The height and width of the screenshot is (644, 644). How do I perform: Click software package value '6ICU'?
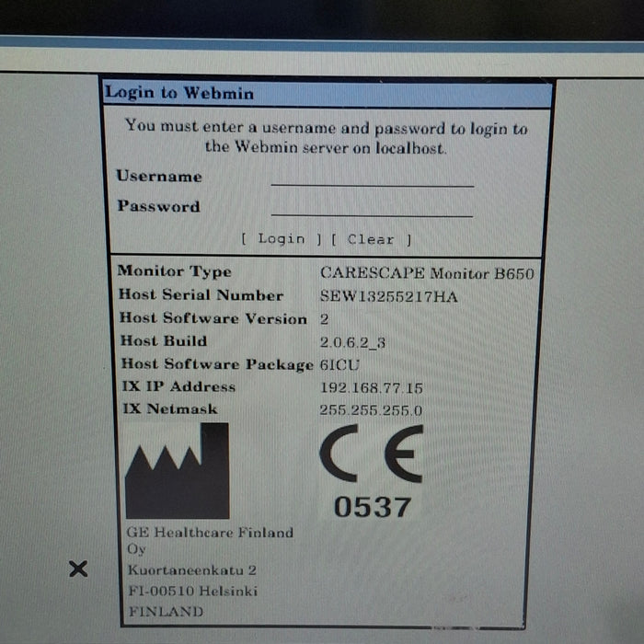click(339, 364)
